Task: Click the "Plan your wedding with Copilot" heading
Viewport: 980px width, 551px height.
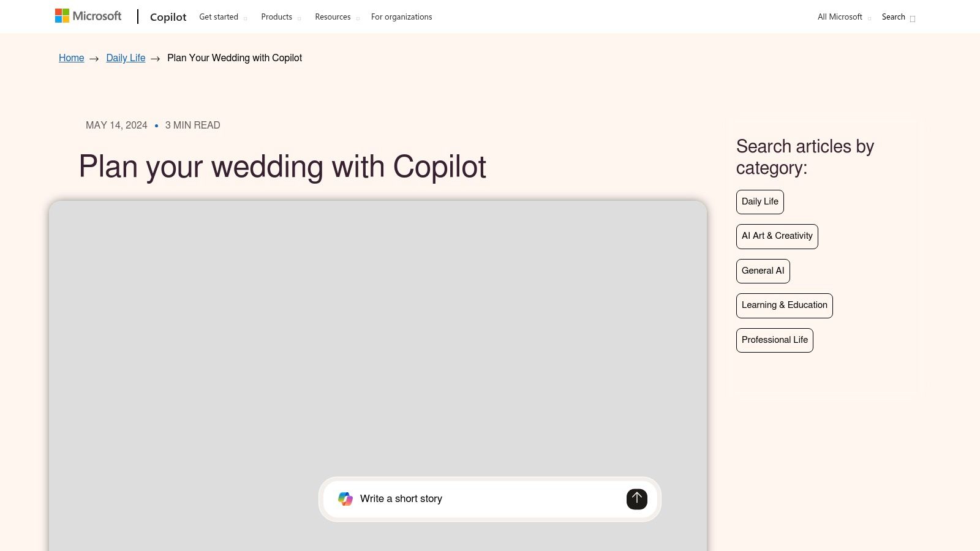Action: (x=282, y=167)
